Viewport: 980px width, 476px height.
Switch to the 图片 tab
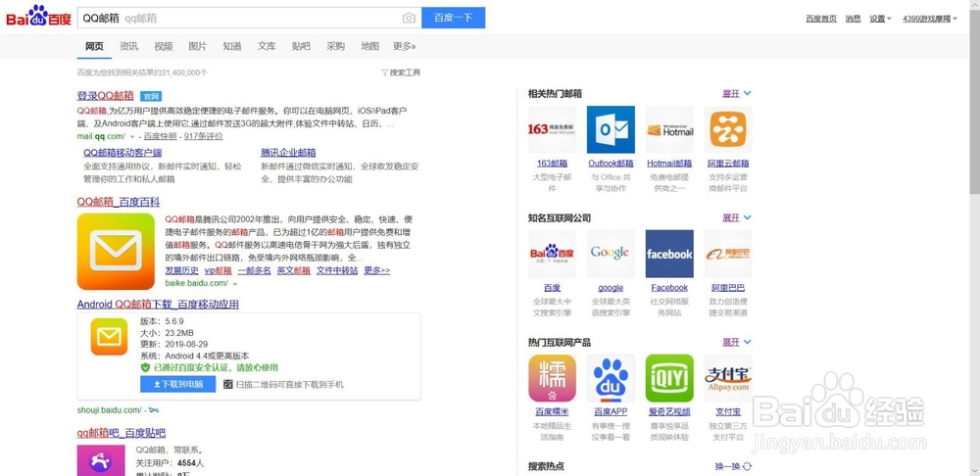click(198, 46)
